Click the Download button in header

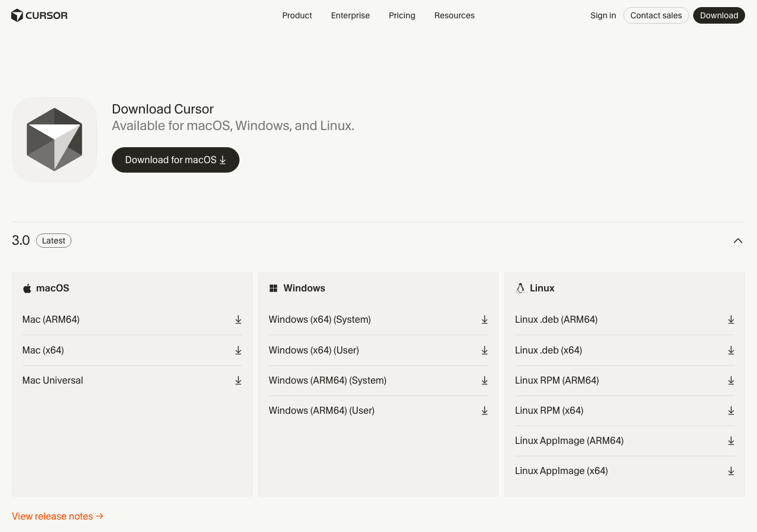point(719,15)
